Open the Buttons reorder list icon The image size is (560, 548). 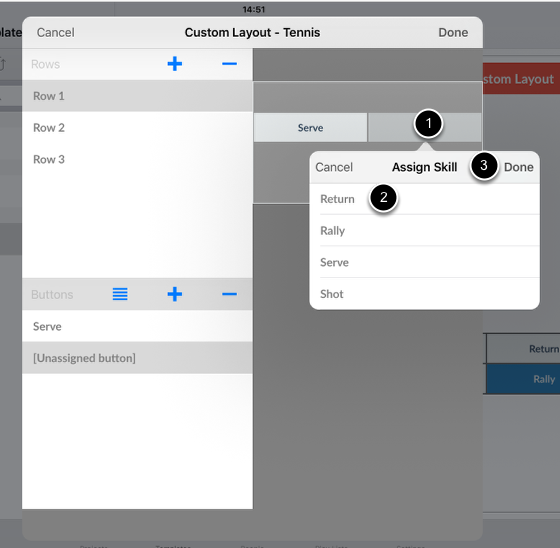tap(120, 294)
